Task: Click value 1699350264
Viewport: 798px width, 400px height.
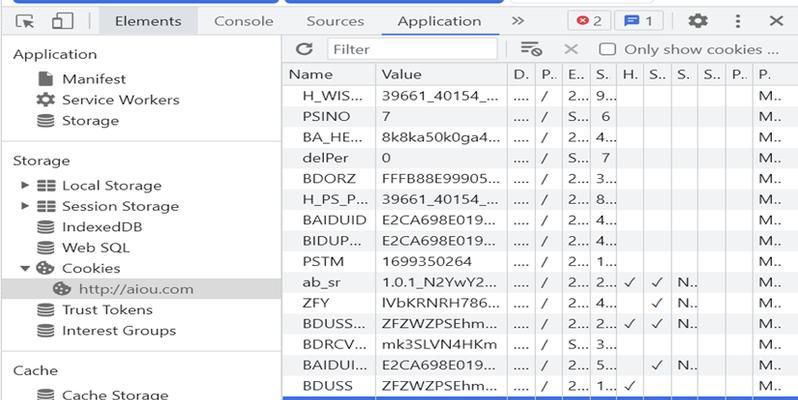Action: (x=426, y=262)
